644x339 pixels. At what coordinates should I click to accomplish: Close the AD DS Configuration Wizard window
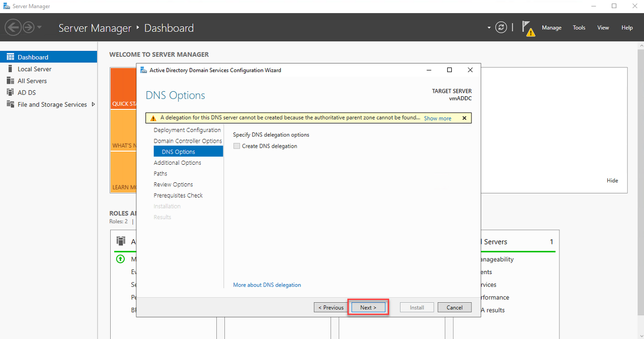tap(470, 70)
